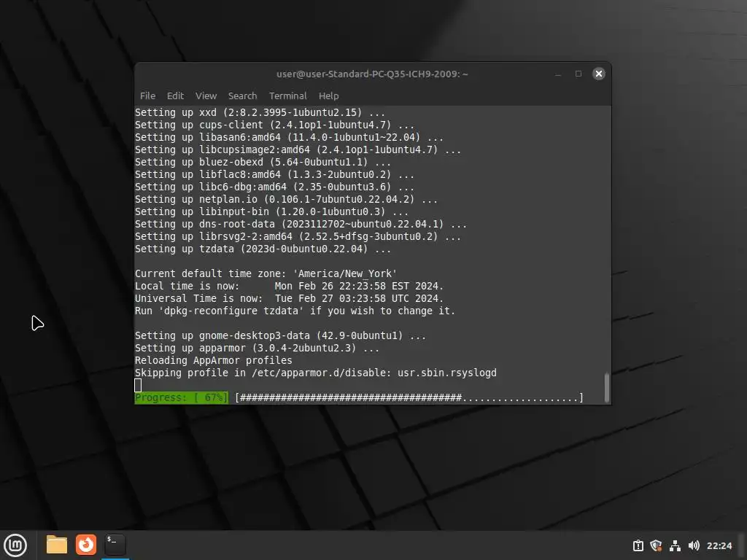
Task: Click the green Progress 67% indicator
Action: click(x=182, y=397)
